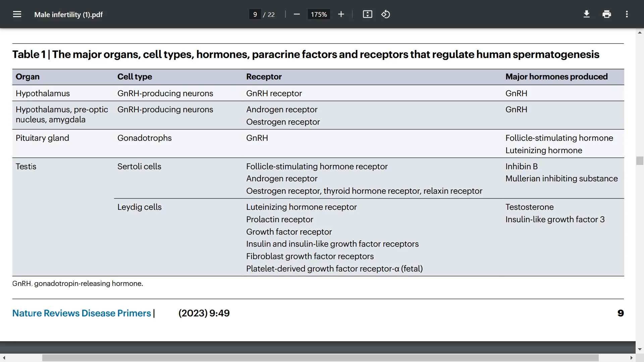The width and height of the screenshot is (644, 362).
Task: Click Insulin and insulin-like growth factor receptors
Action: tap(332, 244)
